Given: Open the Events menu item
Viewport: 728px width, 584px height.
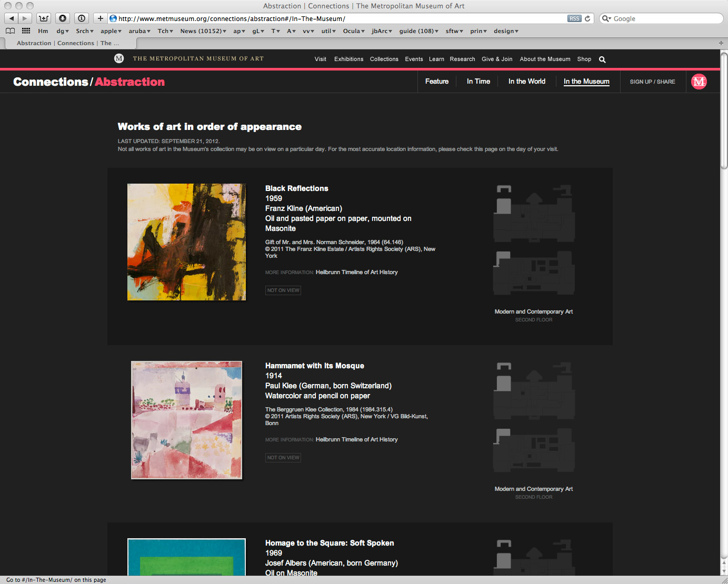Looking at the screenshot, I should coord(414,59).
